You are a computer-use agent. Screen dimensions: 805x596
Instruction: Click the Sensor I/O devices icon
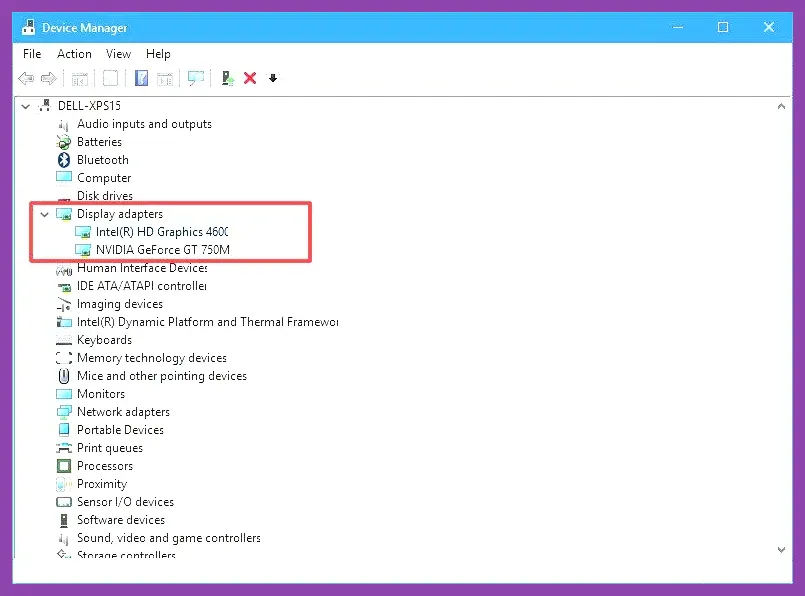pyautogui.click(x=64, y=502)
